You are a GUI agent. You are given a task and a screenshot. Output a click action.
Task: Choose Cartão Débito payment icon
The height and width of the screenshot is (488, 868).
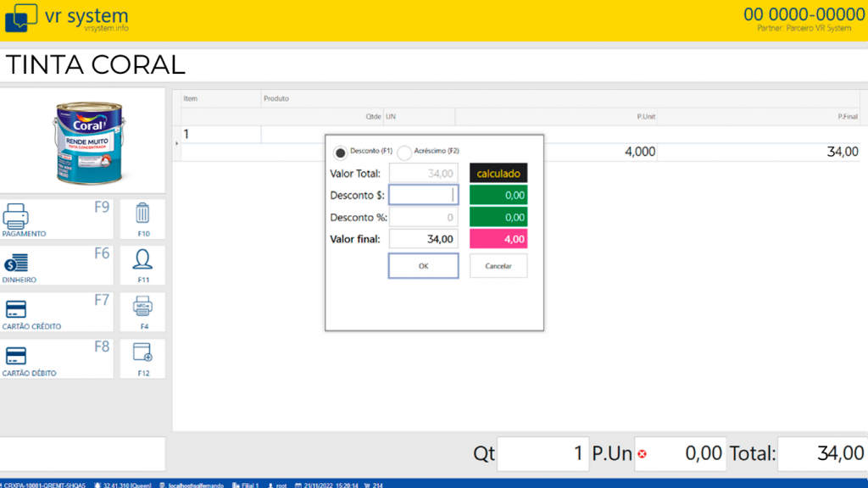(x=16, y=356)
